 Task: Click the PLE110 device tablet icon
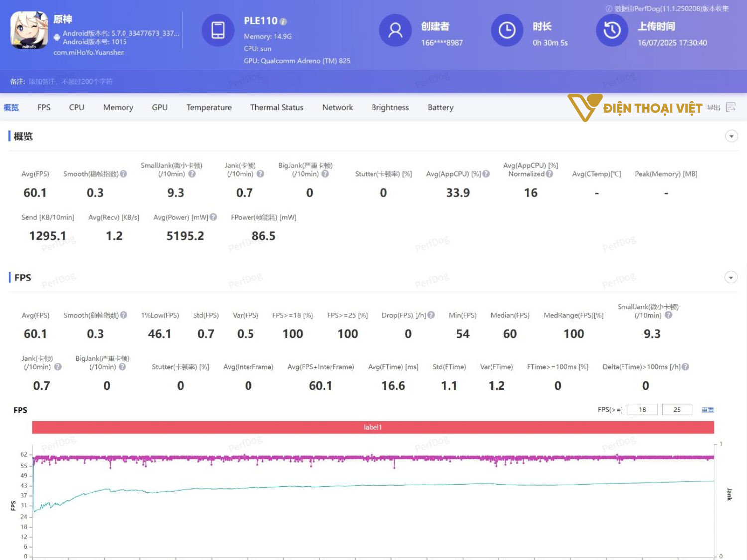tap(218, 30)
